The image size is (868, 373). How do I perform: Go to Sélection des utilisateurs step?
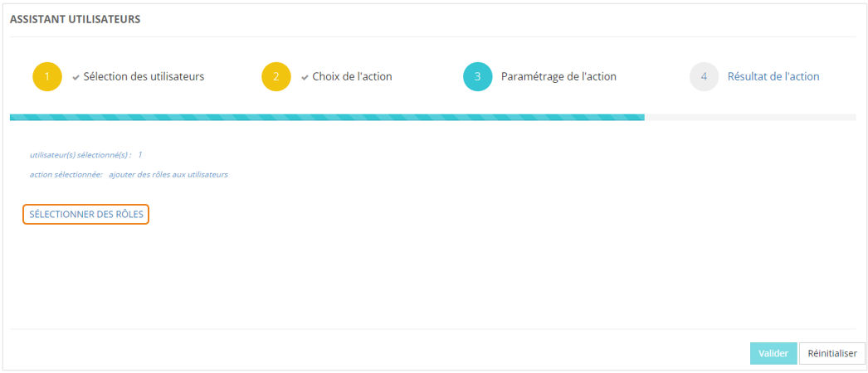coord(144,76)
